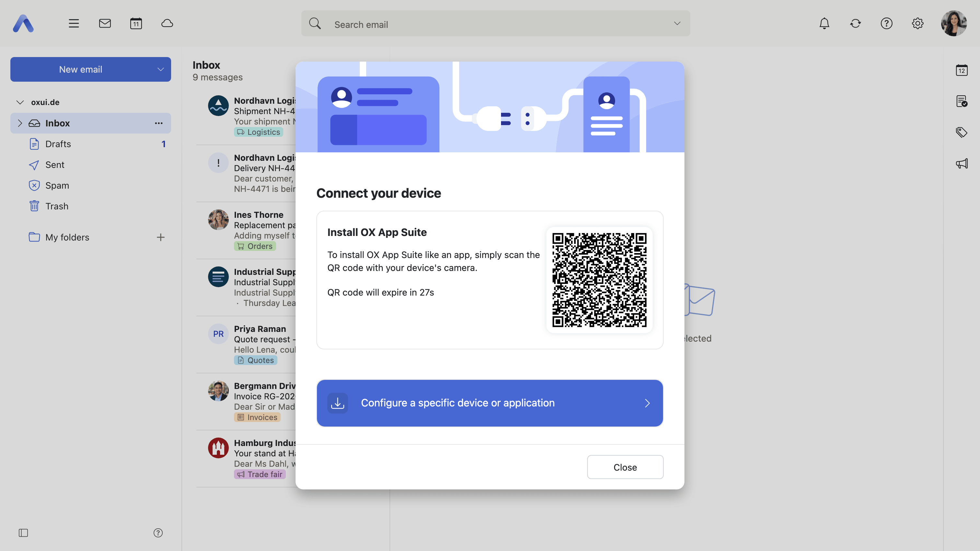This screenshot has width=980, height=551.
Task: Open the New email dropdown arrow
Action: coord(160,70)
